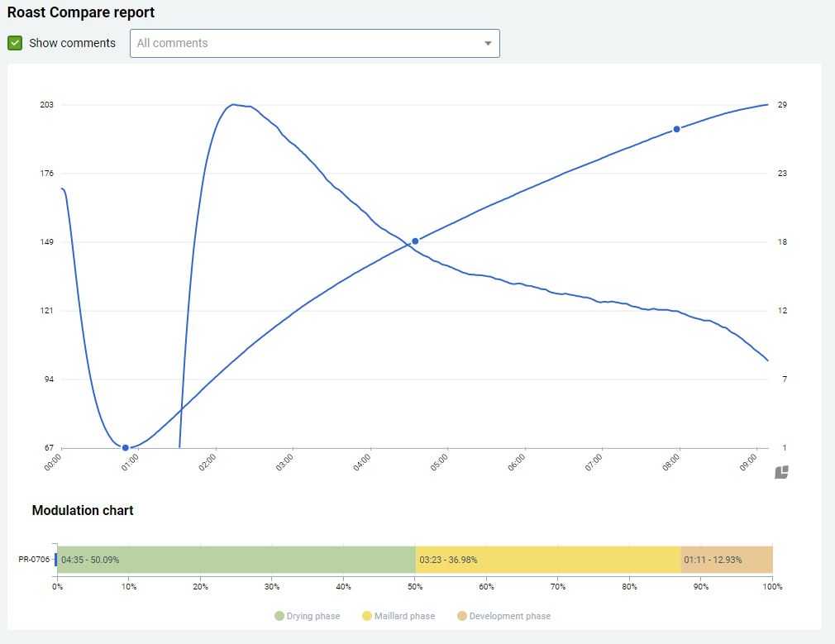Toggle the Maillard phase legend label
The height and width of the screenshot is (644, 835).
pyautogui.click(x=404, y=616)
